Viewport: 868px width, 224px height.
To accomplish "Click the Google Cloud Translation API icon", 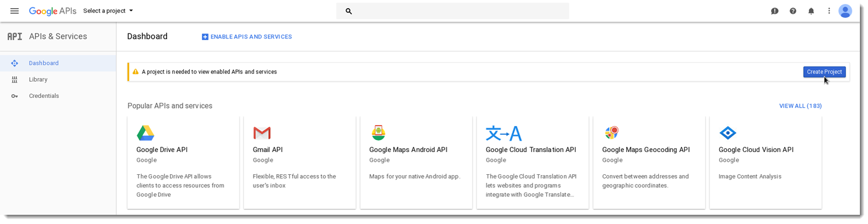I will tap(503, 133).
